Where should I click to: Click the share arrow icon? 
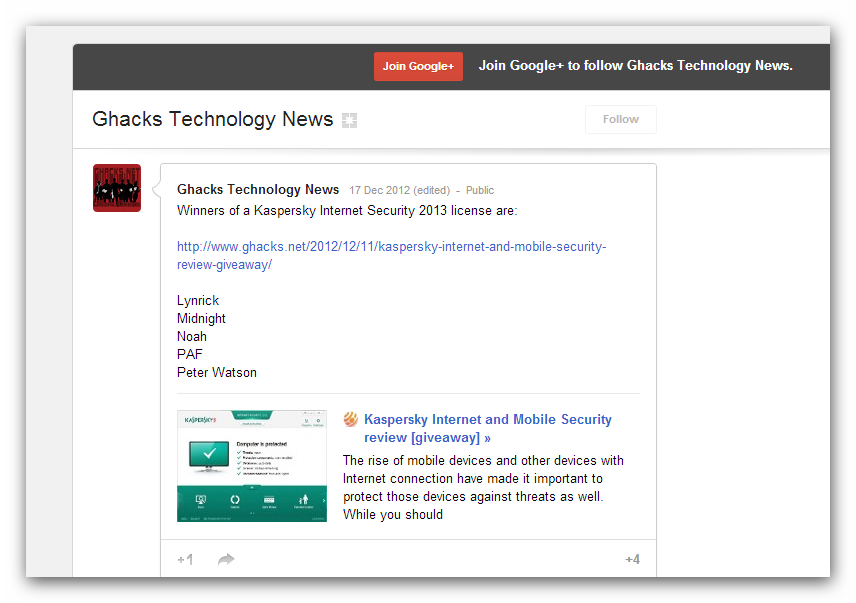coord(226,559)
